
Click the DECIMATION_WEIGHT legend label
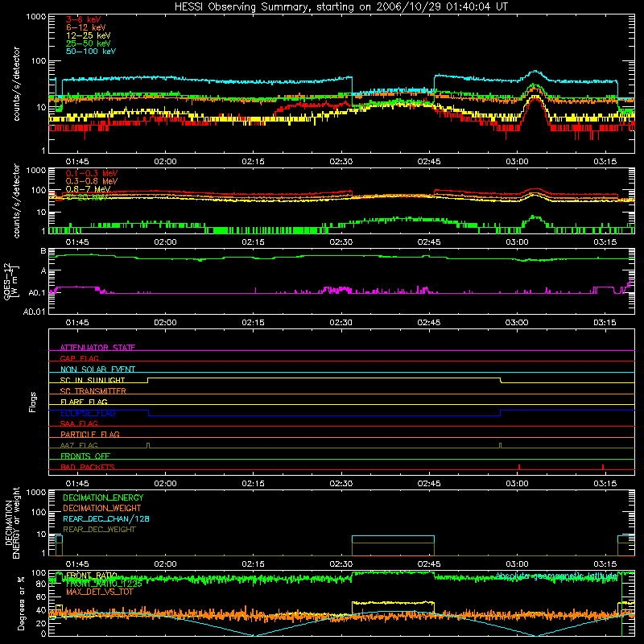click(x=102, y=508)
